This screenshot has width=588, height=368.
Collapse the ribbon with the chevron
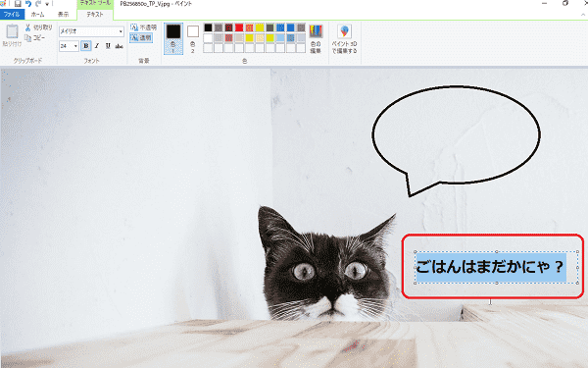click(583, 15)
